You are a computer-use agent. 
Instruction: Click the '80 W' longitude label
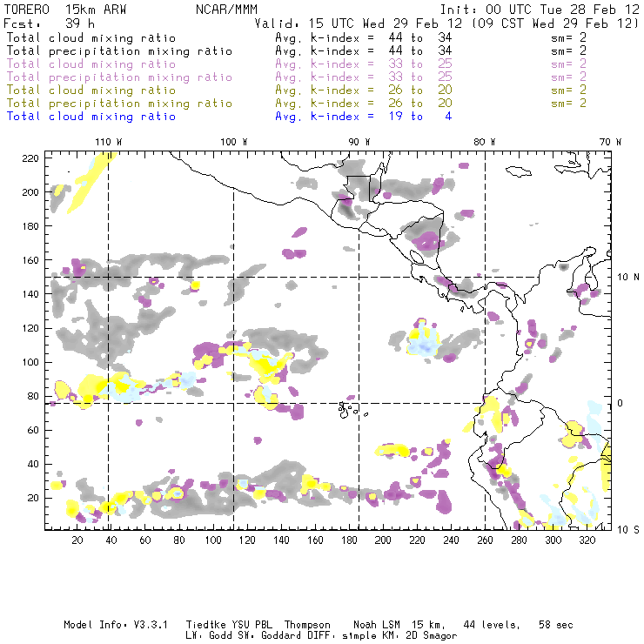click(485, 142)
